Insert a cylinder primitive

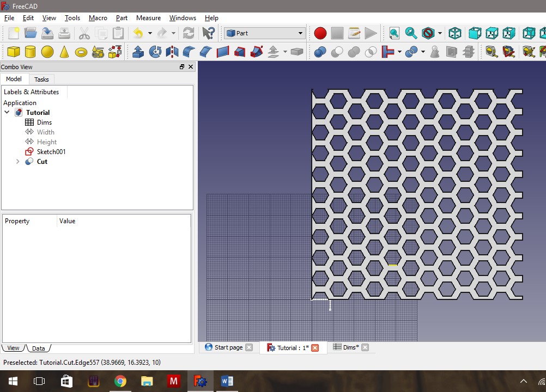click(31, 52)
